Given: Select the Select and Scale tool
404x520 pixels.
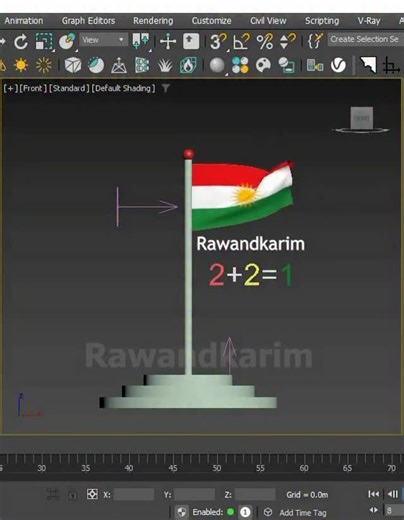Looking at the screenshot, I should [x=44, y=42].
